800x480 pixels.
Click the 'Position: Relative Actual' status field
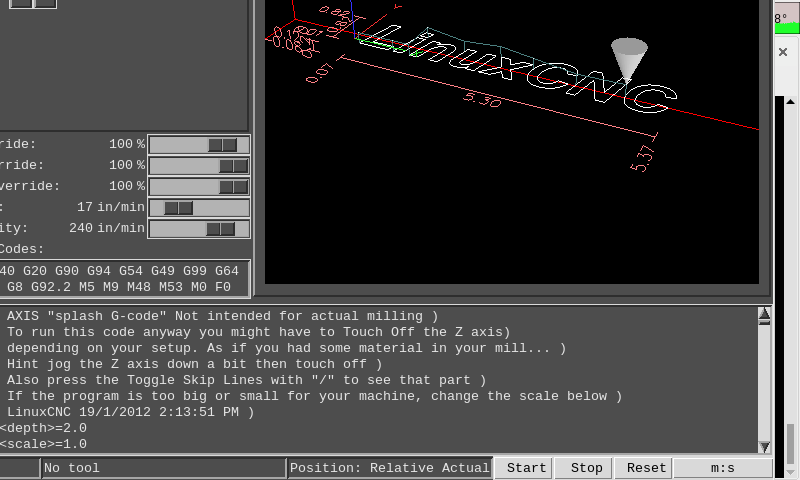[x=390, y=468]
